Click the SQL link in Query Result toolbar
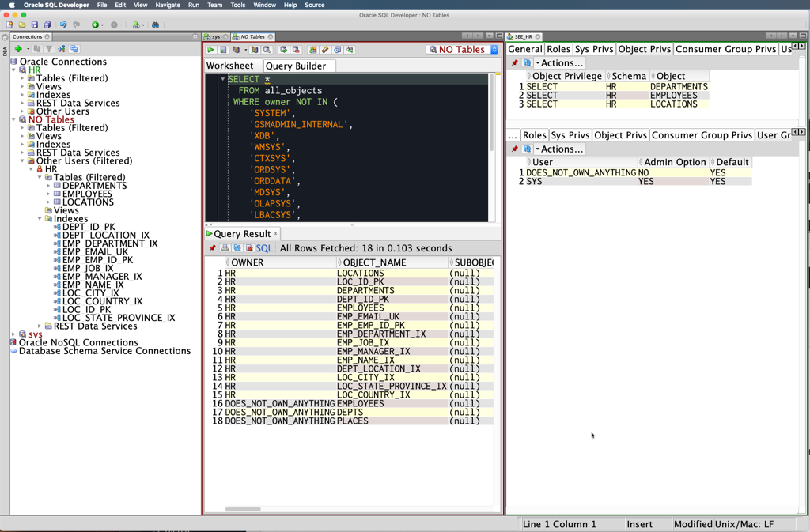The image size is (810, 532). click(263, 248)
